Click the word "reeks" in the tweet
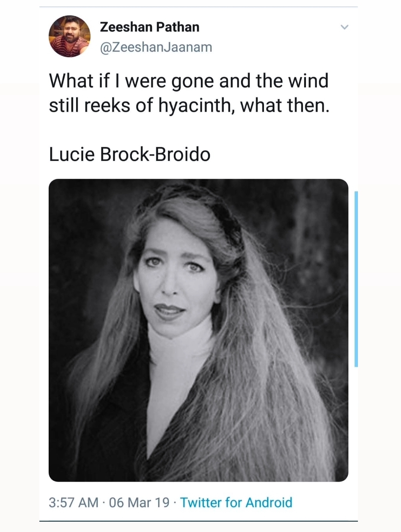 coord(107,105)
